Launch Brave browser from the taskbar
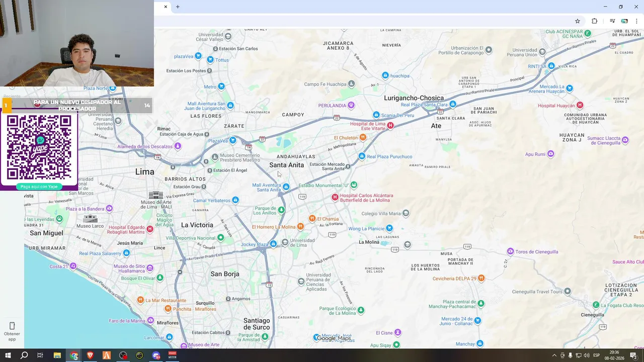 pos(90,355)
